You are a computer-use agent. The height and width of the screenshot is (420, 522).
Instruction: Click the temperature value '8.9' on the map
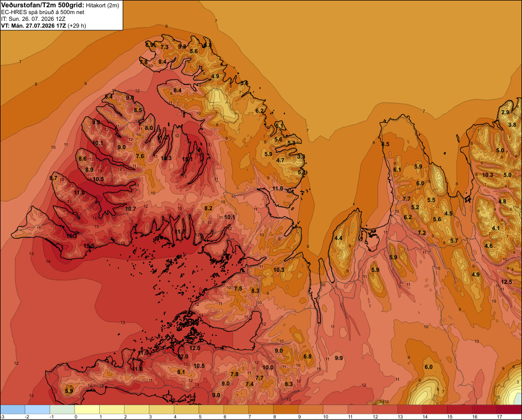(x=89, y=170)
